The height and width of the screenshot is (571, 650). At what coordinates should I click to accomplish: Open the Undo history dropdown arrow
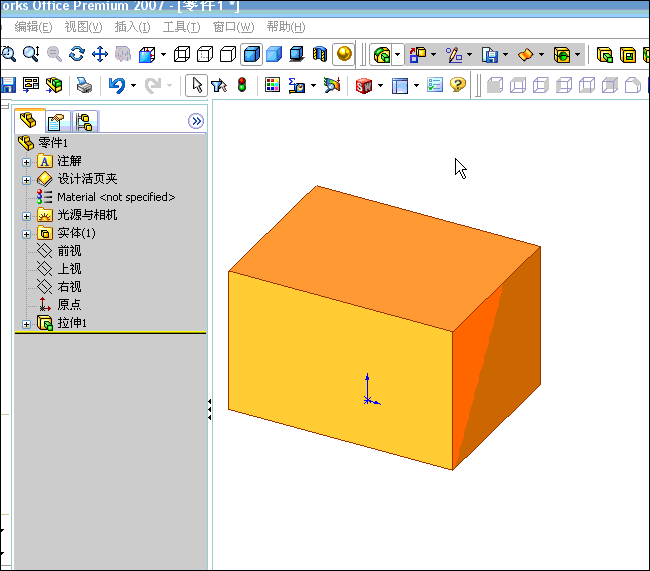[133, 85]
